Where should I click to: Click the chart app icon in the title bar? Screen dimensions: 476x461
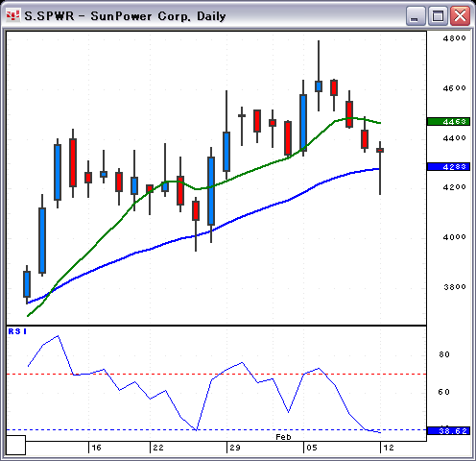pyautogui.click(x=12, y=15)
